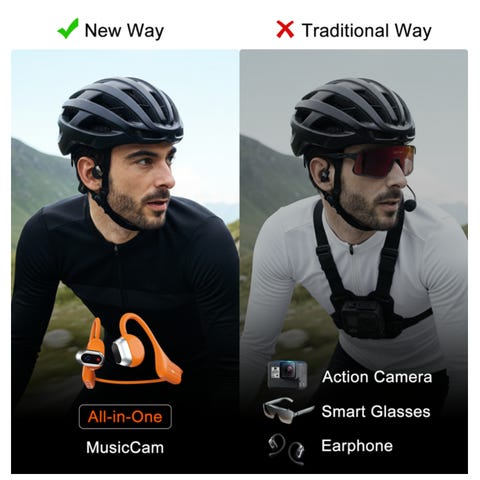This screenshot has width=480, height=480.
Task: Click the boom microphone near mouth
Action: coord(410,204)
